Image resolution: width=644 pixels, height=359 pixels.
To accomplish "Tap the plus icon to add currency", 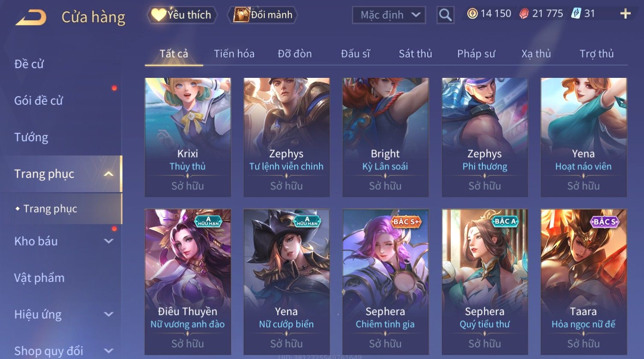I will click(x=625, y=14).
